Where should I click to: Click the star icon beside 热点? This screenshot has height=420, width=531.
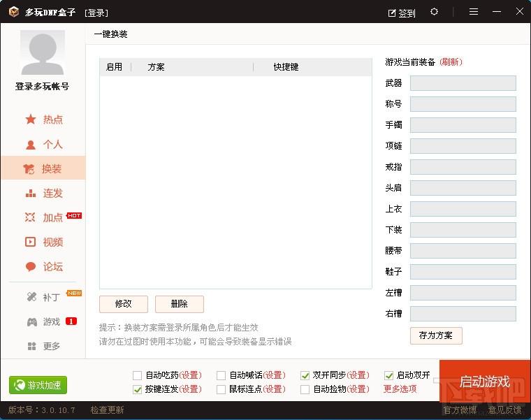click(31, 120)
